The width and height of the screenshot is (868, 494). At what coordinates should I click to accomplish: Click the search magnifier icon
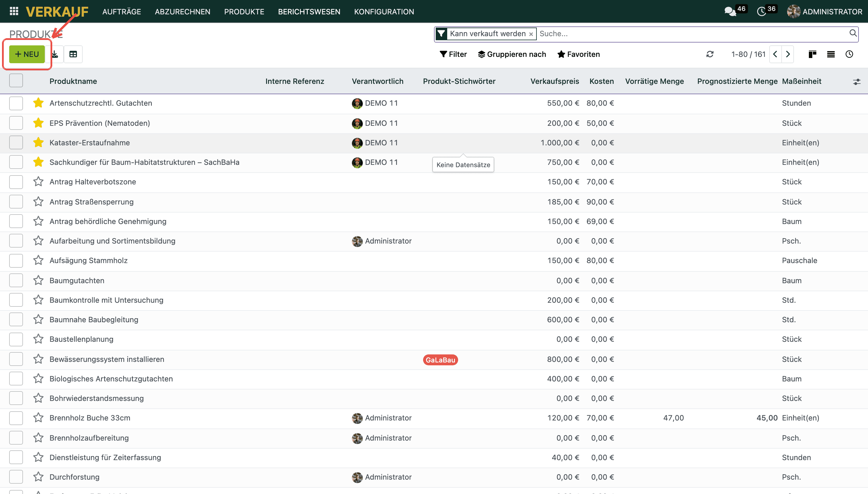(853, 33)
